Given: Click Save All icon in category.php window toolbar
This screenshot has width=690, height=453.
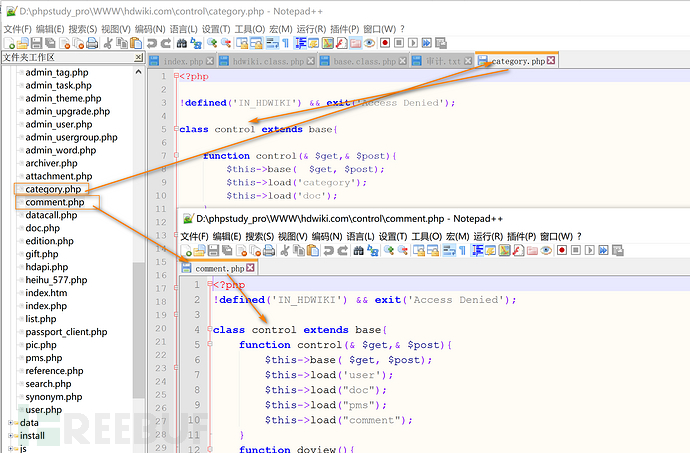Looking at the screenshot, I should click(x=50, y=43).
